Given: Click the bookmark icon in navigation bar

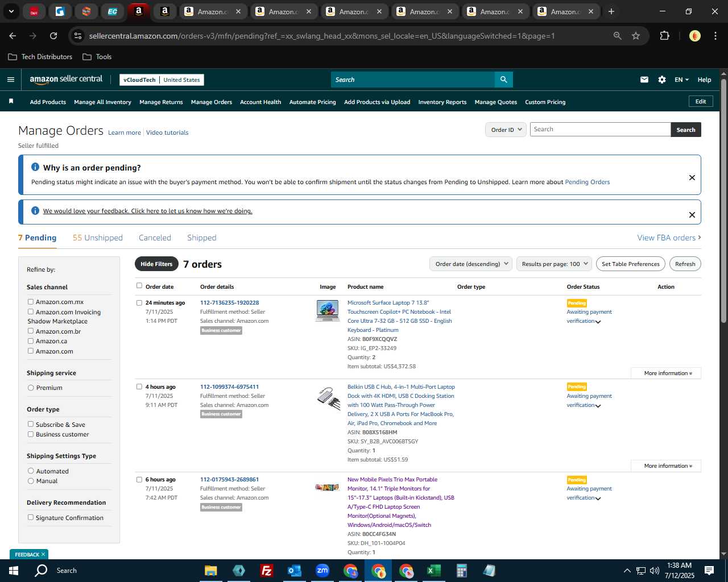Looking at the screenshot, I should pos(11,101).
